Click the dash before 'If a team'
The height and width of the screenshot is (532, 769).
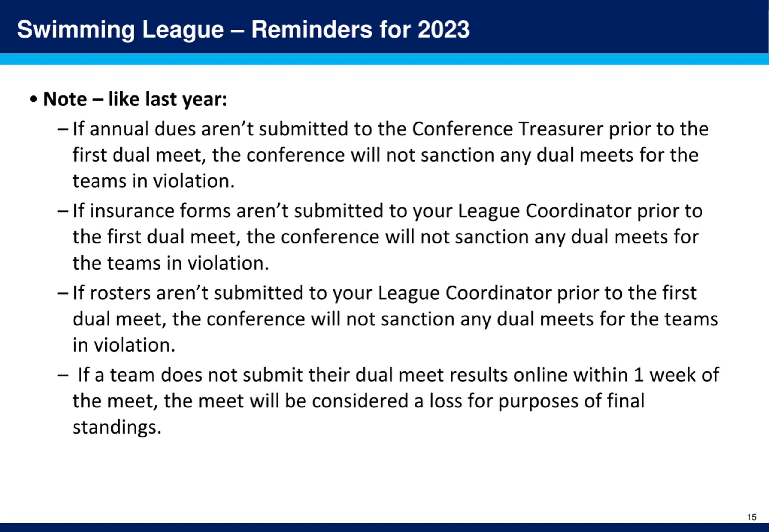[x=63, y=375]
